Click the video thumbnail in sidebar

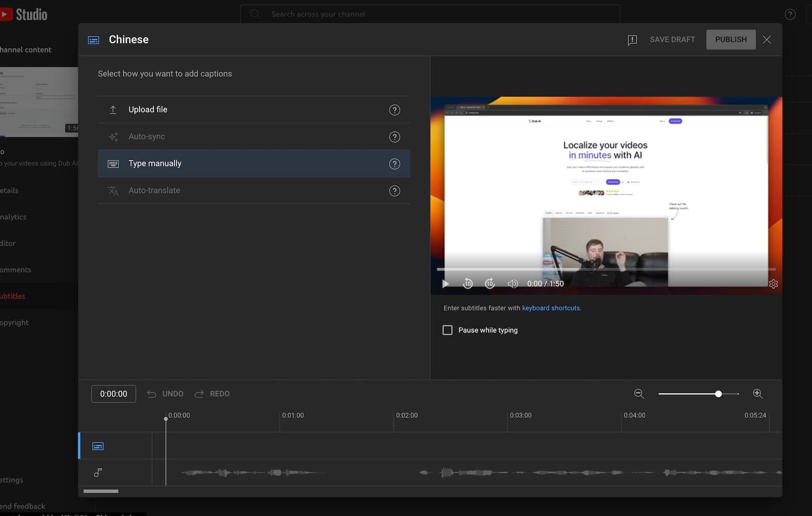[x=39, y=102]
